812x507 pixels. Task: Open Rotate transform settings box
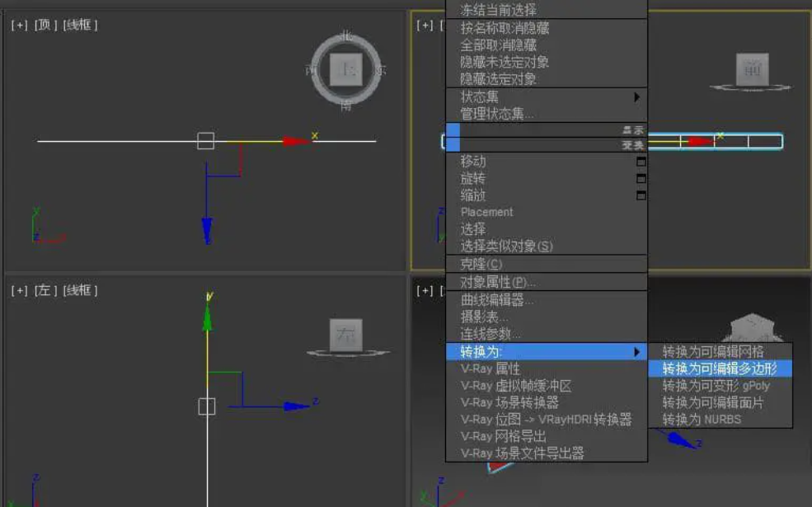pyautogui.click(x=641, y=179)
